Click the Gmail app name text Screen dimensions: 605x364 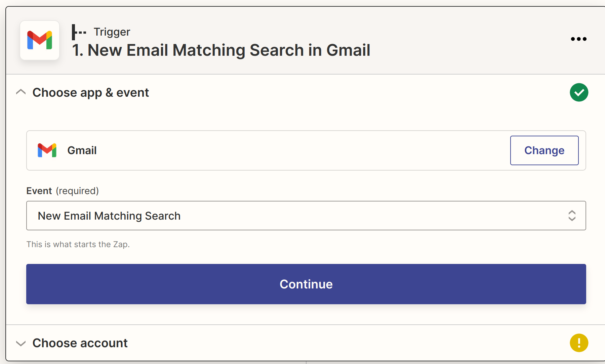point(82,150)
